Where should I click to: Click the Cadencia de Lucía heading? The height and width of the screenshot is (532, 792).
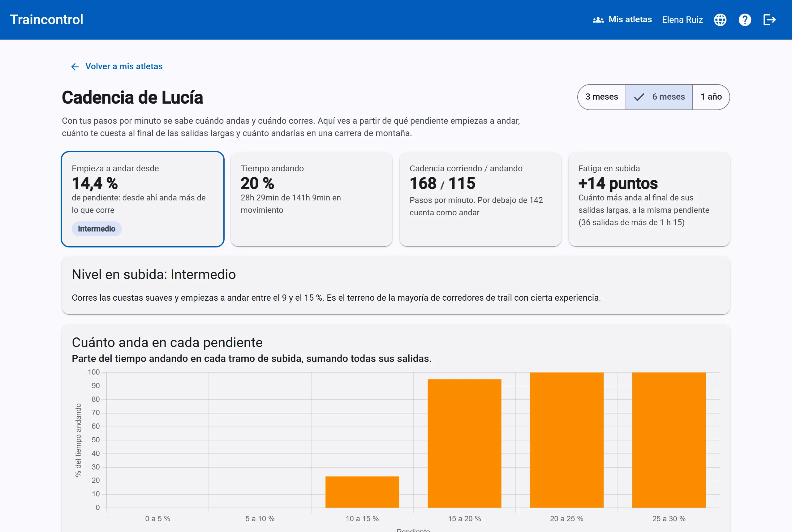[x=132, y=97]
